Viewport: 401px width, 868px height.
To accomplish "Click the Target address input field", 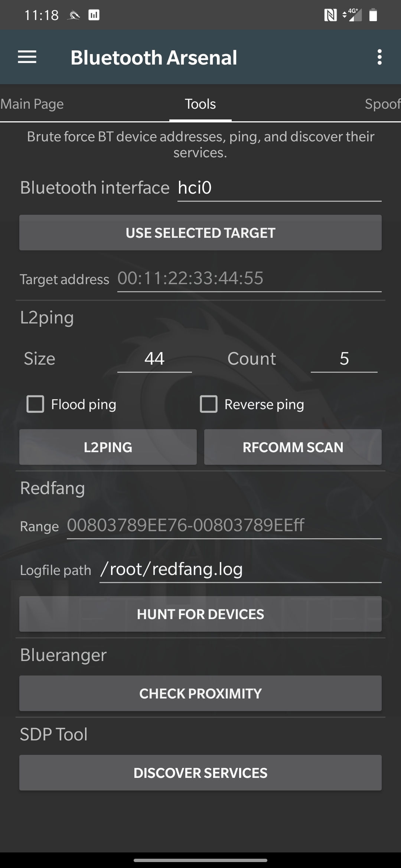I will 249,278.
